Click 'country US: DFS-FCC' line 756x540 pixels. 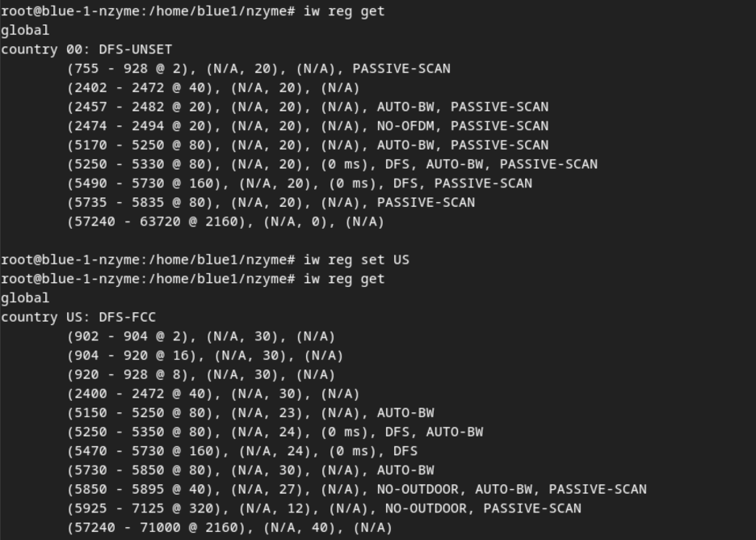point(78,317)
